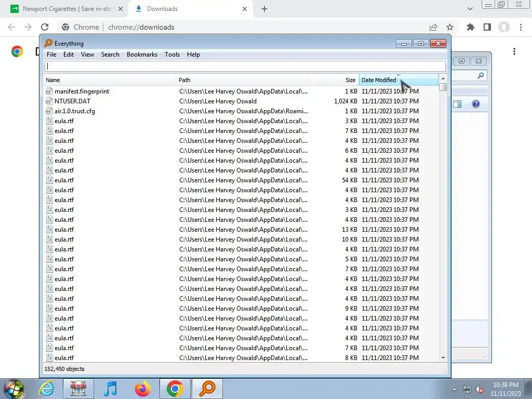Click search magnifier in the background window
Image resolution: width=532 pixels, height=399 pixels.
pos(481,75)
